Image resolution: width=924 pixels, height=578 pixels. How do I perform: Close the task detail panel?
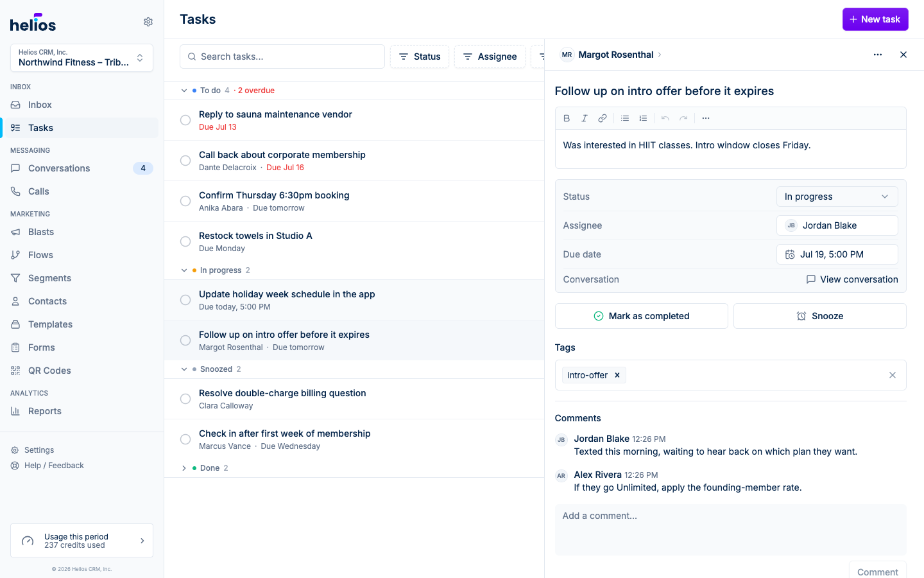(x=903, y=55)
